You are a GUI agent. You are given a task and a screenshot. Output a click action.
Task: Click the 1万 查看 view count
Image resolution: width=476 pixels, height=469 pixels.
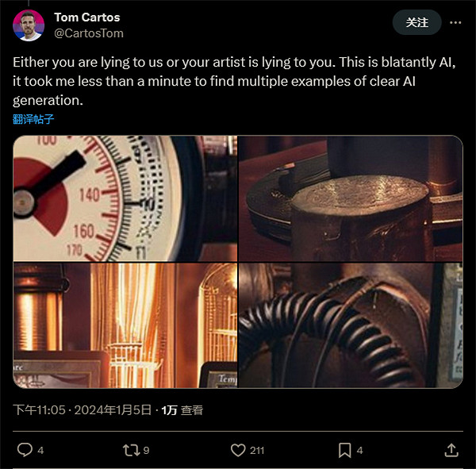[x=182, y=410]
